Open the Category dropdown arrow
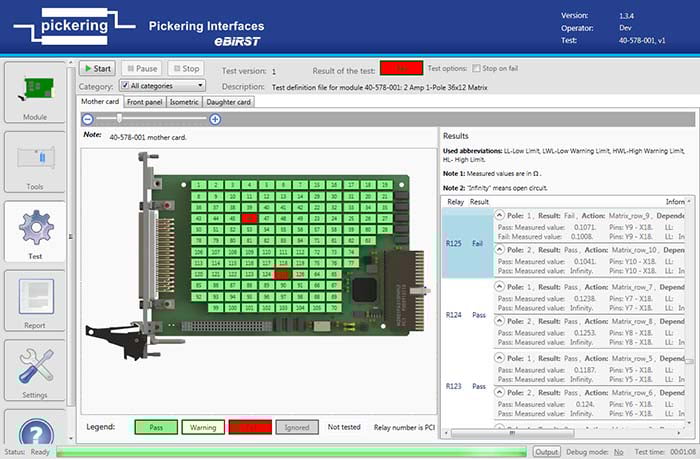The image size is (700, 460). 200,85
